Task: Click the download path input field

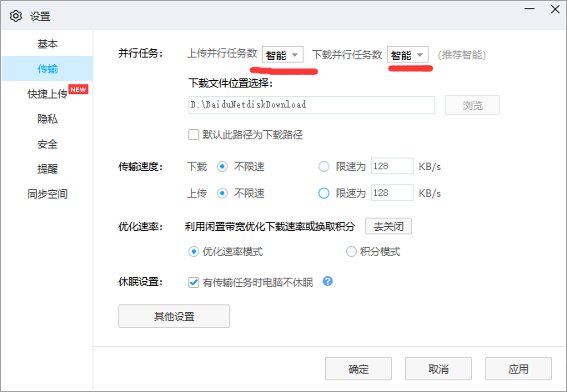Action: [311, 105]
